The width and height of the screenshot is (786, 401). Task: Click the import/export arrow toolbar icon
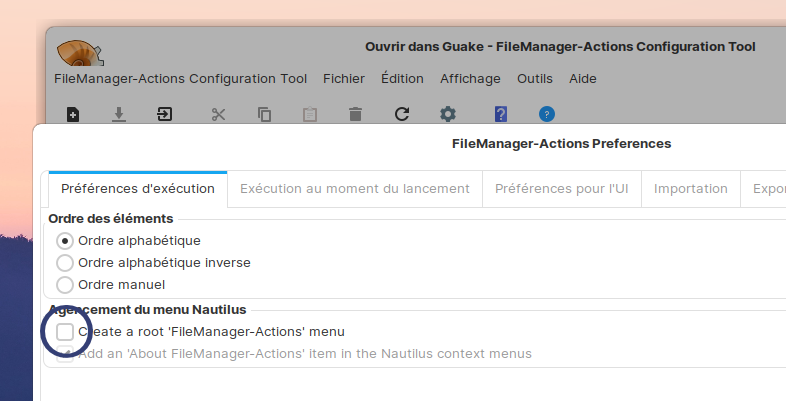pos(165,114)
